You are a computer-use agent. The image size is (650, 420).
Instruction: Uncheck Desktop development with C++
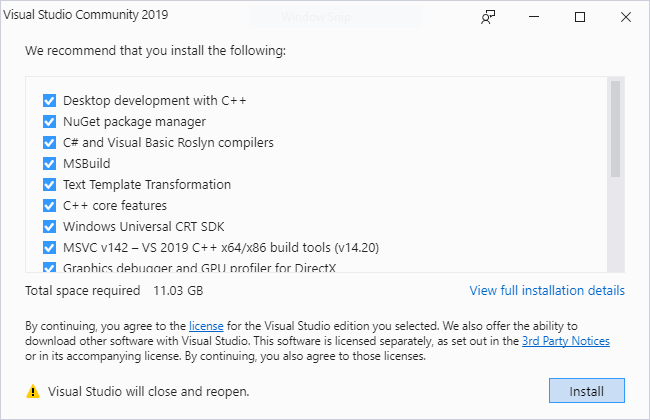49,101
